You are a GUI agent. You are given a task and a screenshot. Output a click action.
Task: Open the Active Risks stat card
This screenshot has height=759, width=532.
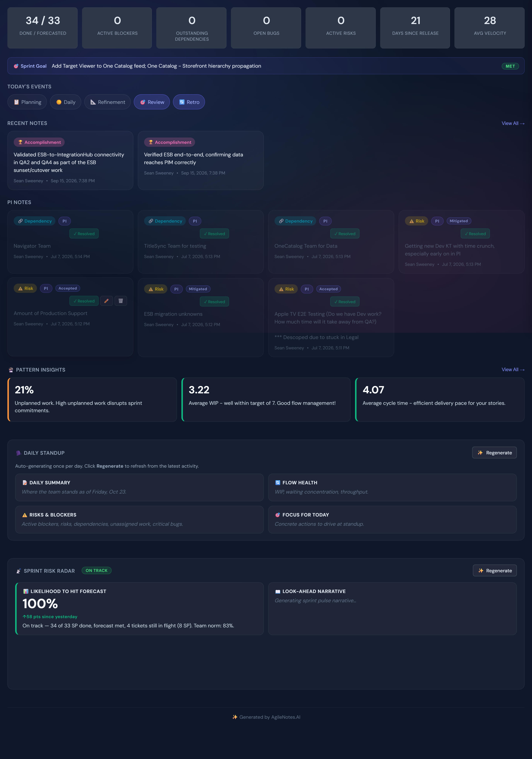click(x=341, y=28)
